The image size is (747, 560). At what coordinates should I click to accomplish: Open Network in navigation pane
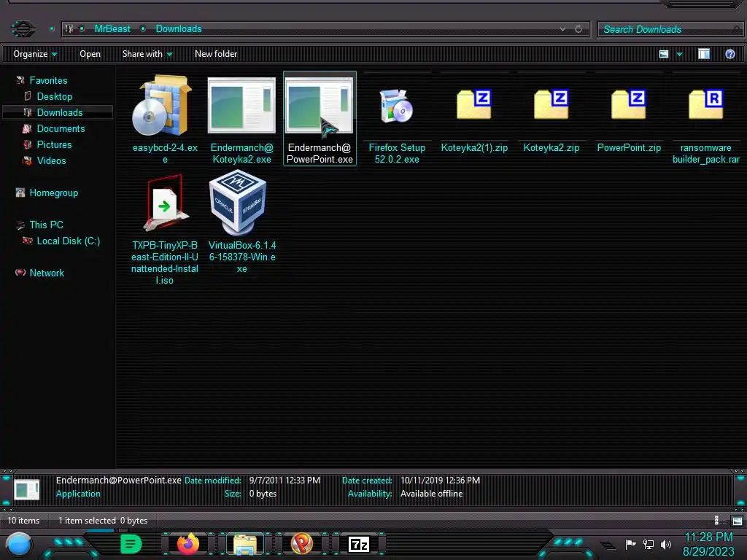(x=46, y=273)
